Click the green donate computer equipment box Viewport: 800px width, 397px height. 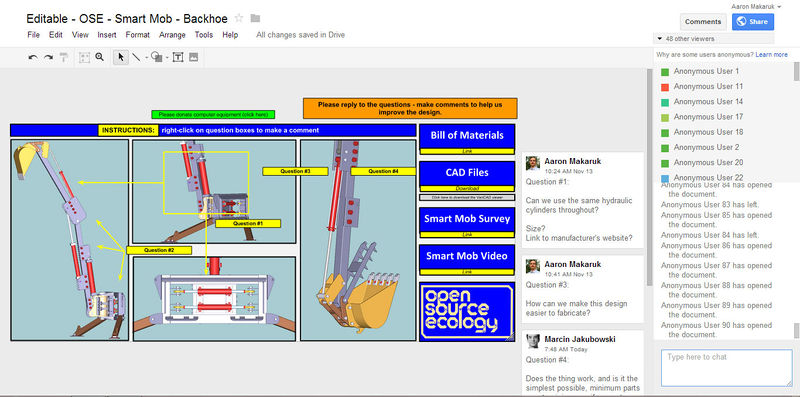(x=213, y=115)
